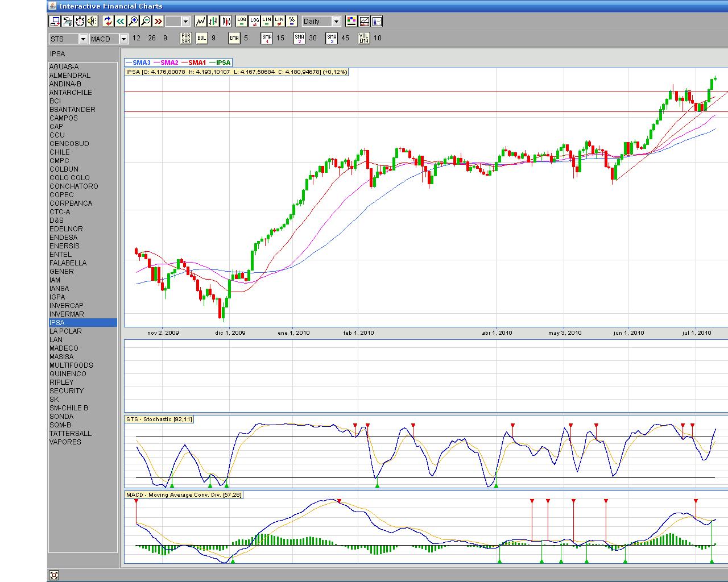Toggle the SMA 1 indicator
The height and width of the screenshot is (582, 728).
[x=267, y=38]
